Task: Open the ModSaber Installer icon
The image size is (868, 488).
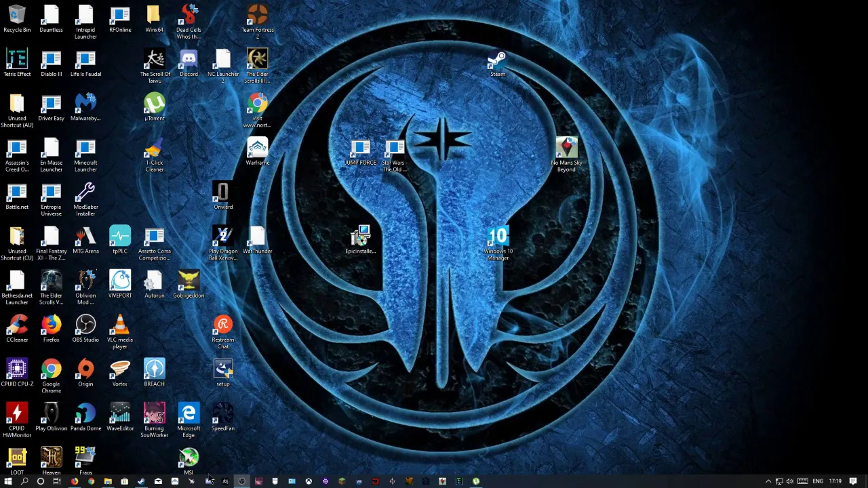Action: point(85,199)
